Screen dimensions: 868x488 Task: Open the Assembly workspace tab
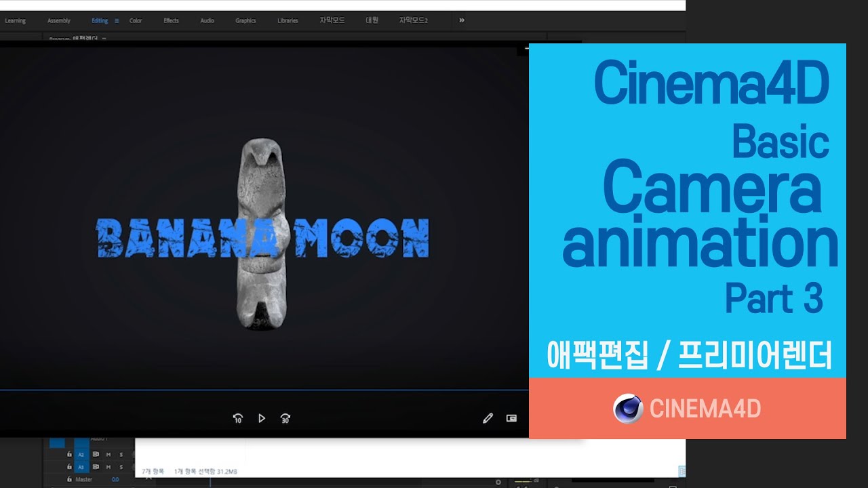coord(59,21)
